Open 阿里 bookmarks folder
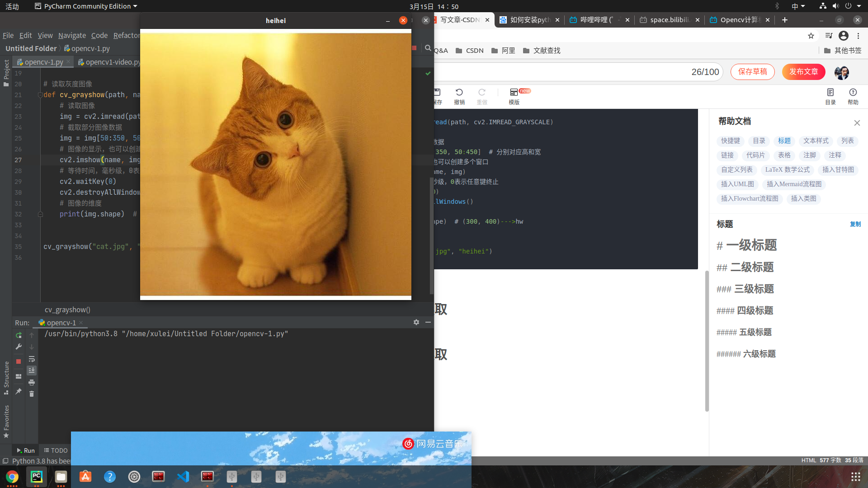This screenshot has height=488, width=868. [503, 51]
